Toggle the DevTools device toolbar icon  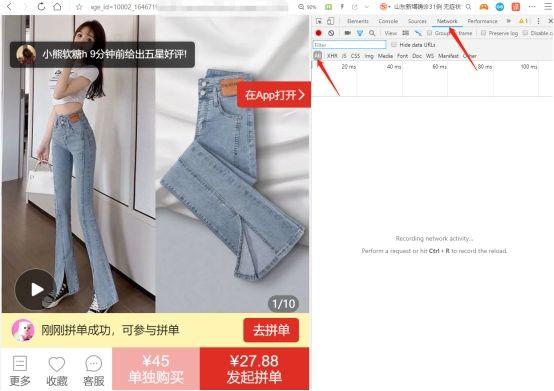[x=330, y=21]
